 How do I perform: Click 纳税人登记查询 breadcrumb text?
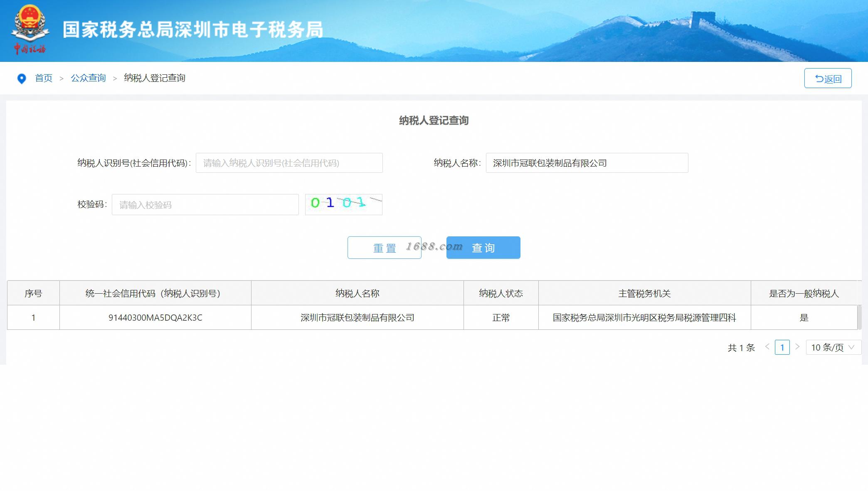point(155,78)
